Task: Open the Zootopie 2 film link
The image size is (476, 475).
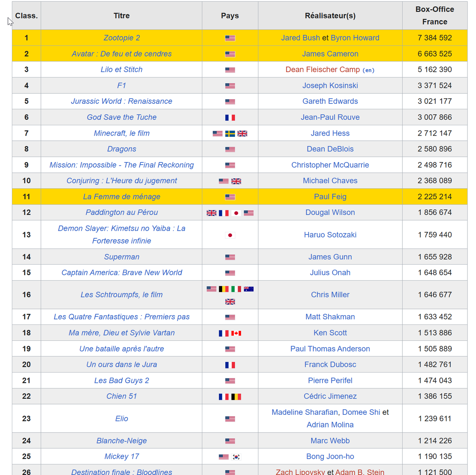Action: coord(122,38)
